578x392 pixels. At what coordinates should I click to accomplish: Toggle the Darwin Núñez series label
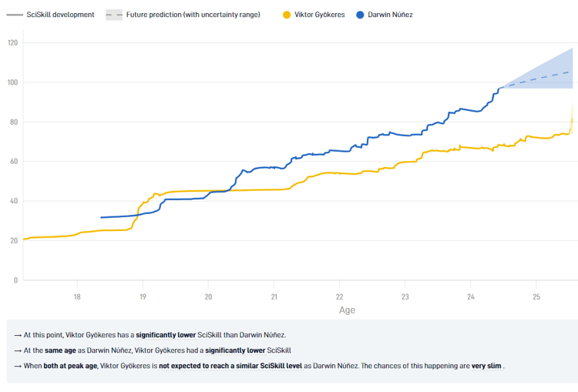pos(390,15)
